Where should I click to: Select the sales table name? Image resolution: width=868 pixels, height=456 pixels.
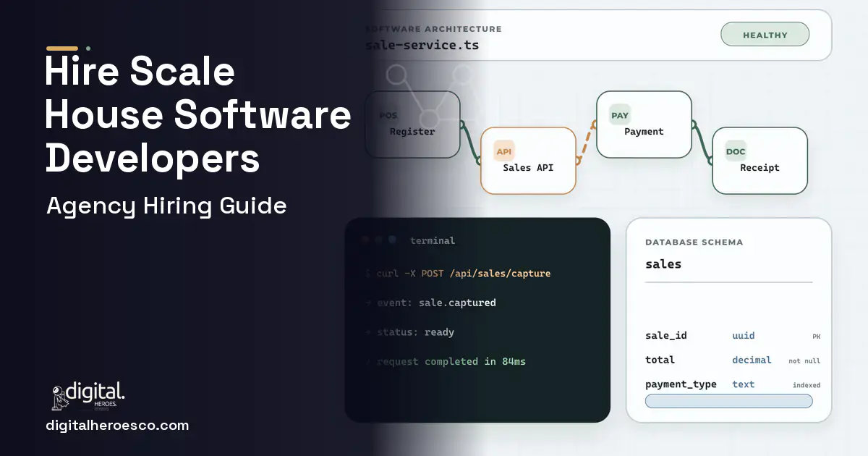click(663, 264)
